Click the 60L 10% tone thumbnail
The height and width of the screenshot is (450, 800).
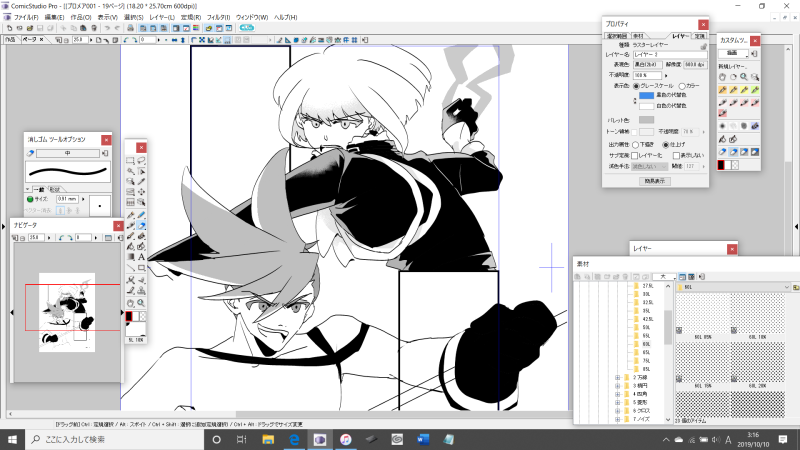(758, 313)
